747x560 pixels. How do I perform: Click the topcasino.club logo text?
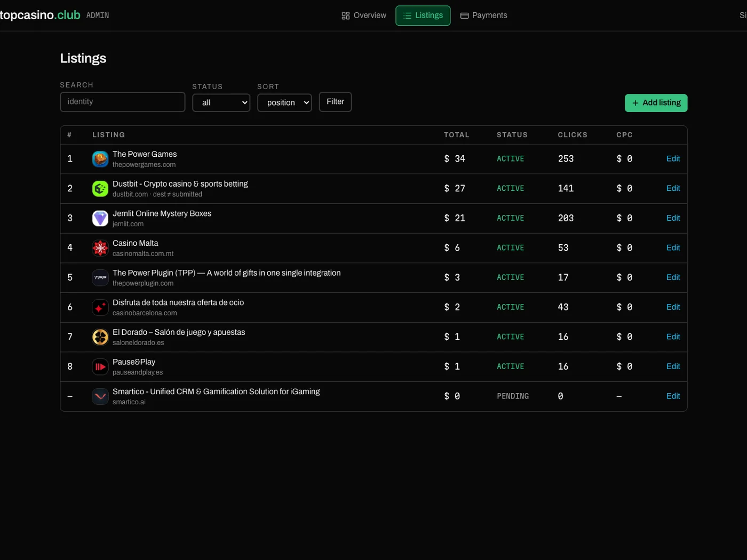click(40, 15)
